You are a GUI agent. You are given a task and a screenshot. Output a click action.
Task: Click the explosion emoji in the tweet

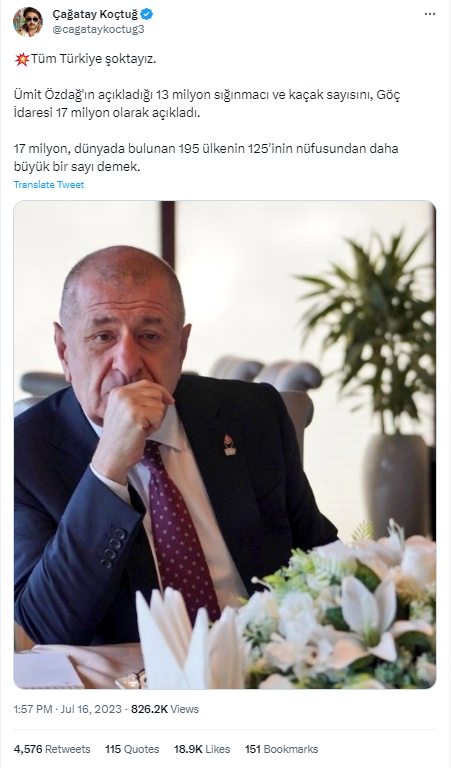[22, 60]
